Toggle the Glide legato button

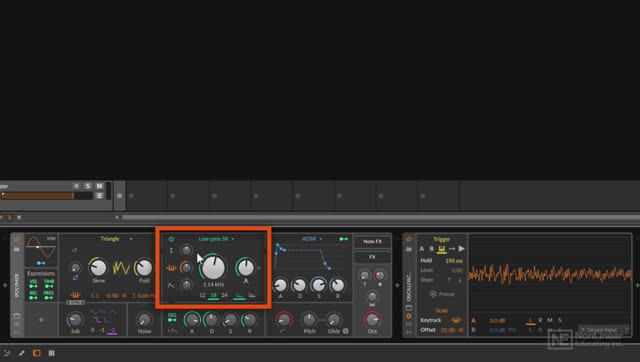point(346,331)
